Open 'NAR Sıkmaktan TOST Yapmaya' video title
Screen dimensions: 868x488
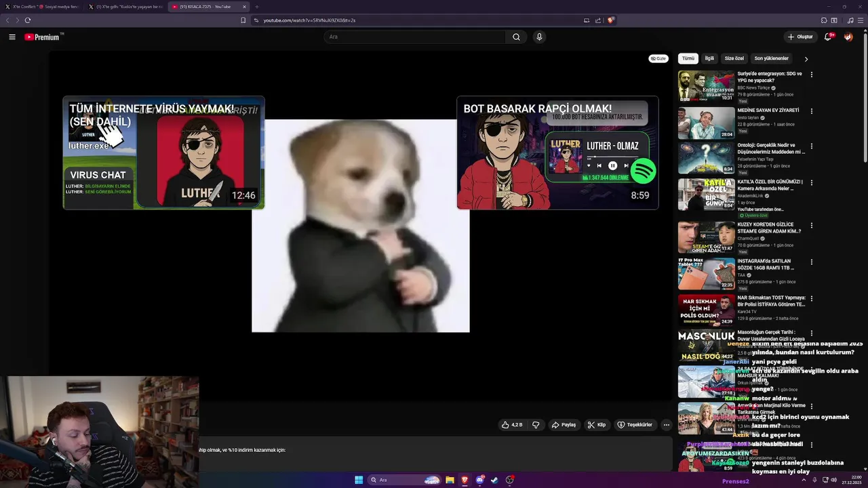coord(772,301)
